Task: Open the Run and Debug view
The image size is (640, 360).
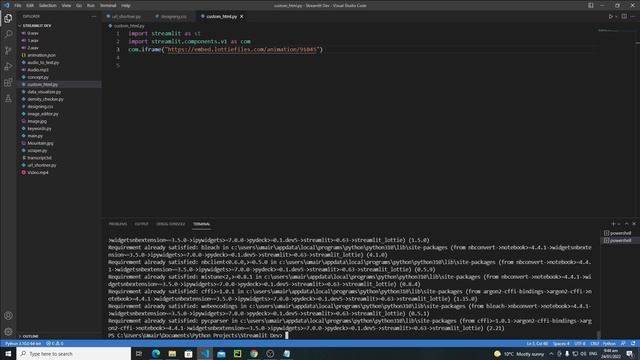Action: coord(8,67)
